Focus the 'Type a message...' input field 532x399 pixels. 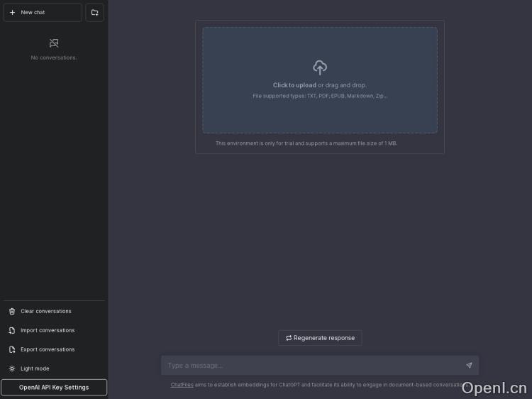(312, 366)
